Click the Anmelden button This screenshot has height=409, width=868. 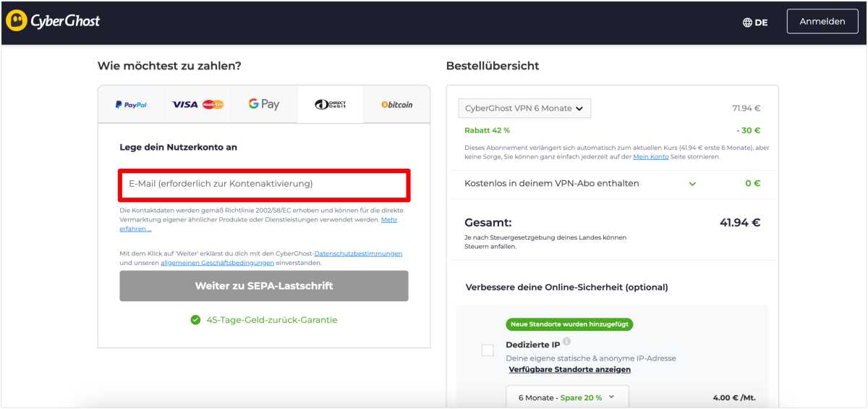click(x=822, y=22)
